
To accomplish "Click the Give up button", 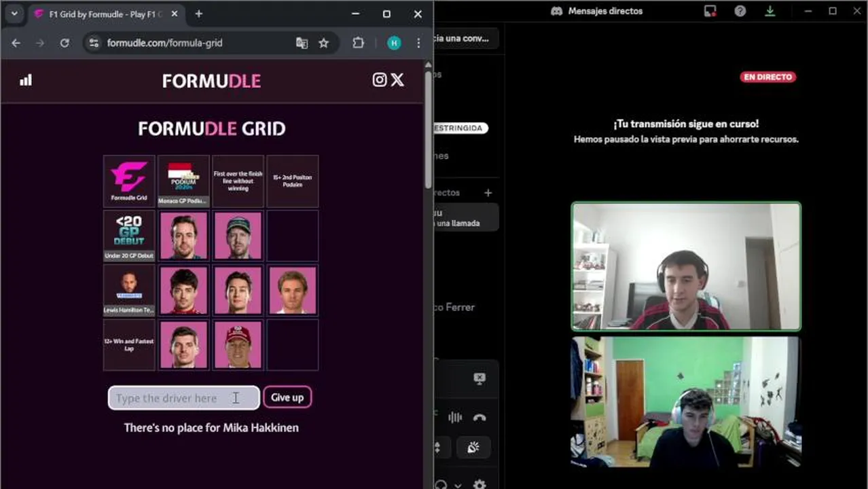I will 287,397.
